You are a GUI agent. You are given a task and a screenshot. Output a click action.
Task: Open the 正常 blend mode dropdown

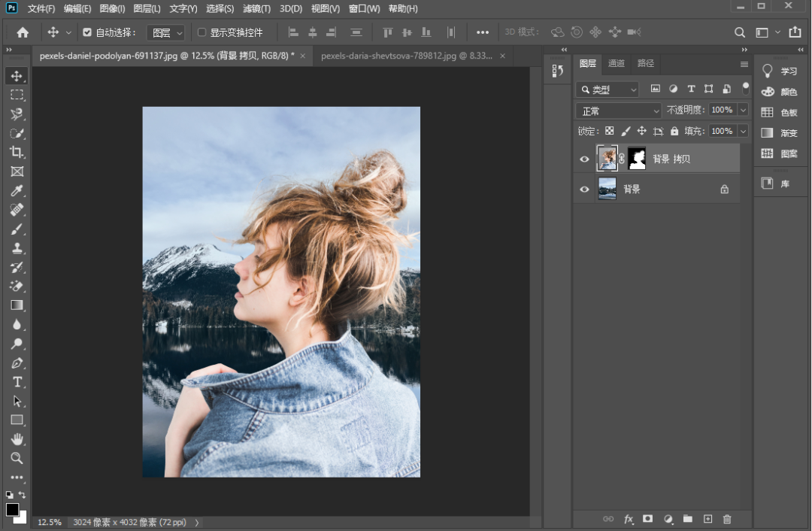pyautogui.click(x=618, y=111)
